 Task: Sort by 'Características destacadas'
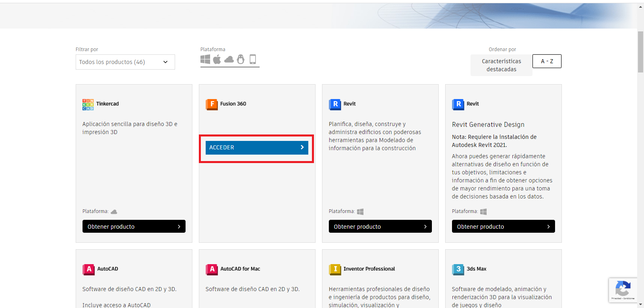502,65
